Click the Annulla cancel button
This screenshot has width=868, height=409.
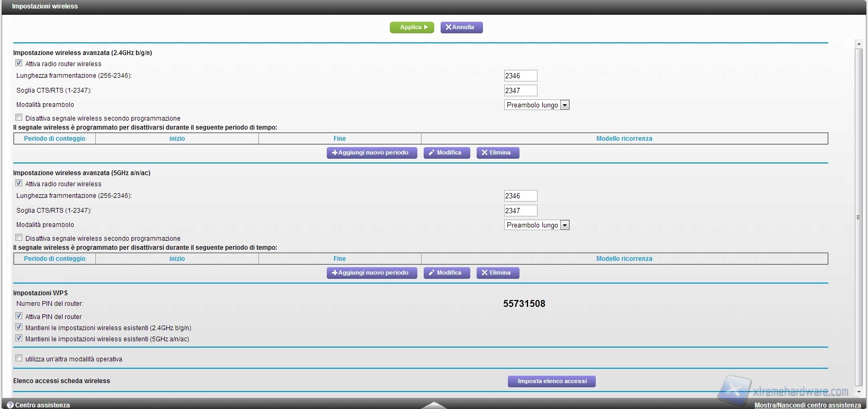[461, 28]
